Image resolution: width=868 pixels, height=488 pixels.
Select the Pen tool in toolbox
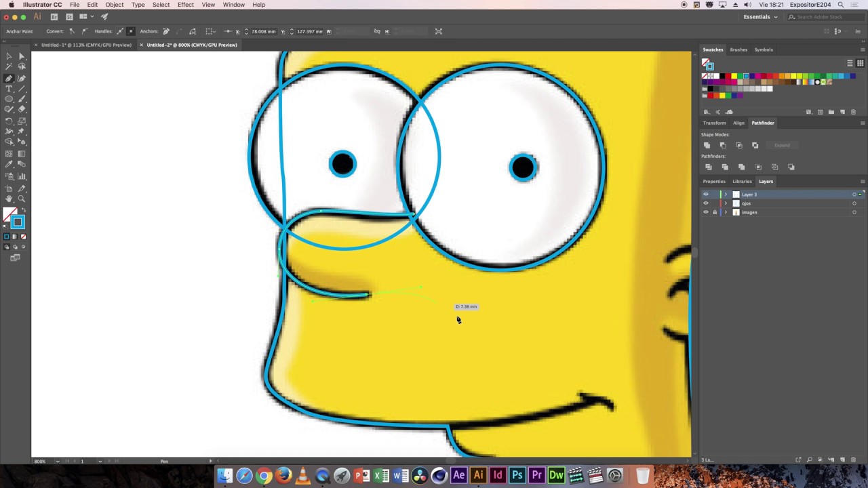click(x=9, y=78)
